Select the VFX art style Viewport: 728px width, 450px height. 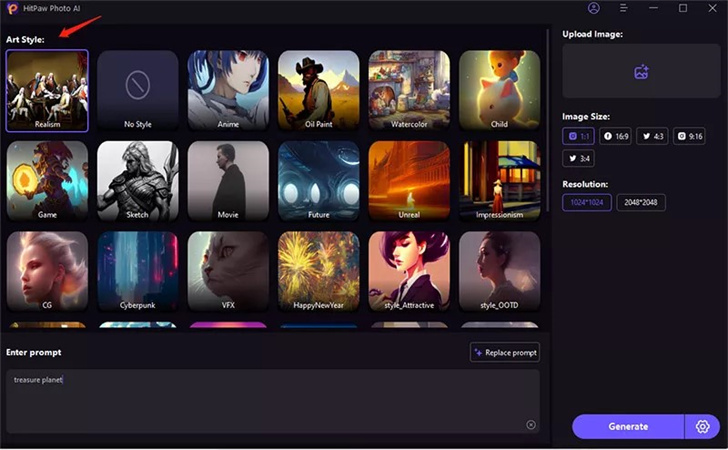pos(228,272)
